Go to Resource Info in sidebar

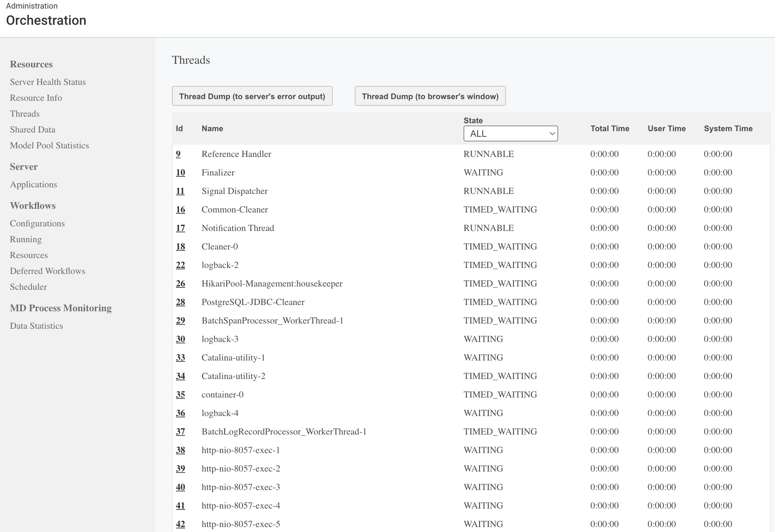(x=36, y=98)
